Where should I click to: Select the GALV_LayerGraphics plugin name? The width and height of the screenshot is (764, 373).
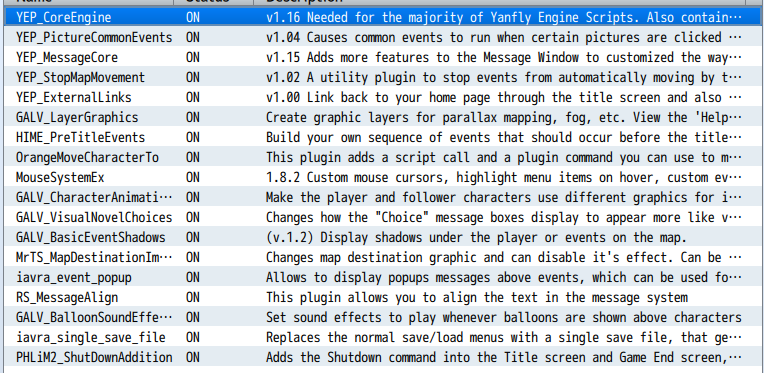point(77,117)
